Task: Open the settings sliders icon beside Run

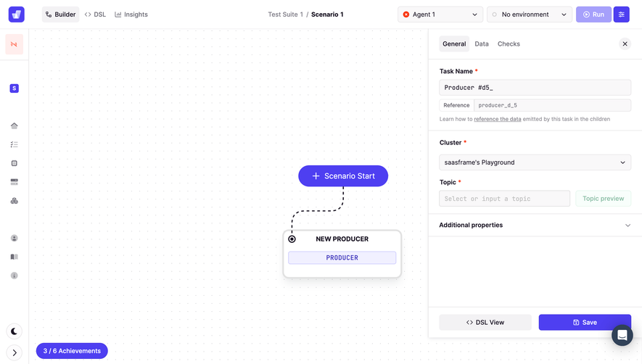Action: 621,15
